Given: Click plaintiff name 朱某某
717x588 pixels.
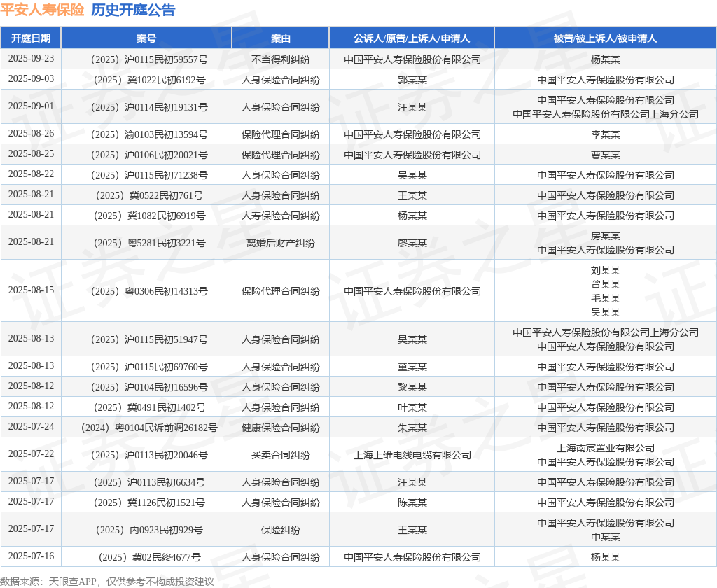Looking at the screenshot, I should click(x=412, y=428).
